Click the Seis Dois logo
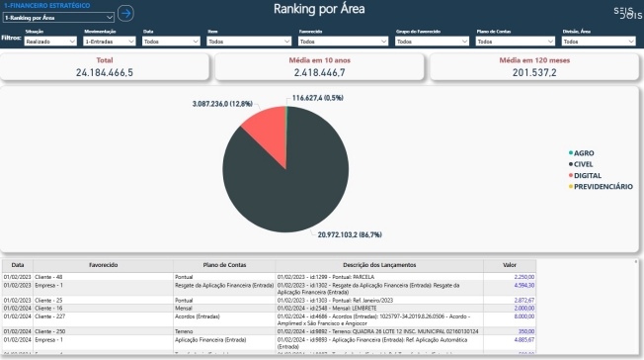 (x=628, y=13)
